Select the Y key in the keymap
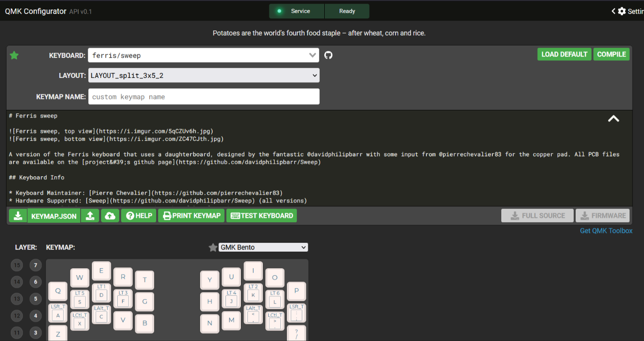 [x=210, y=280]
